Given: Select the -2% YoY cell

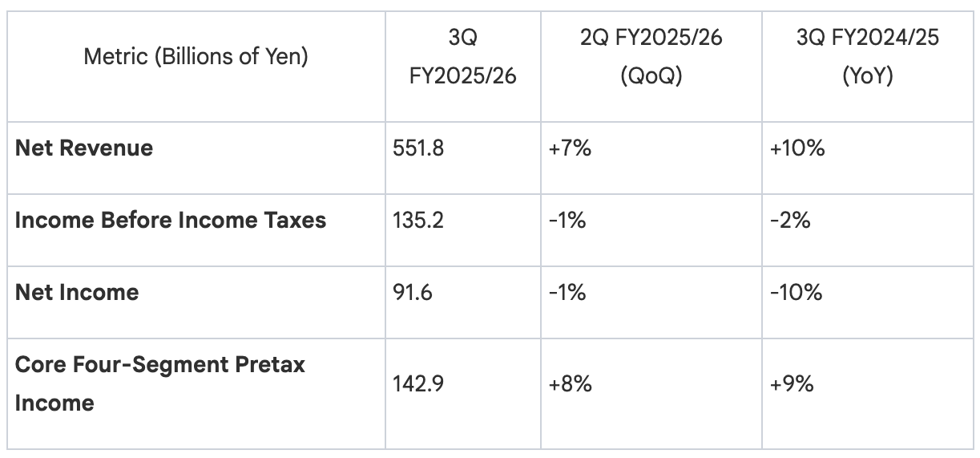Looking at the screenshot, I should (x=790, y=221).
